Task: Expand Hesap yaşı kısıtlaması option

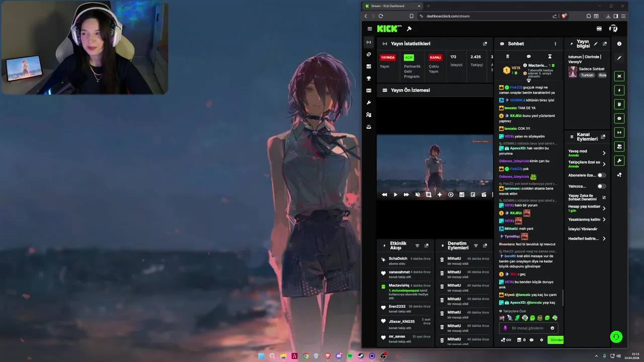Action: [604, 208]
